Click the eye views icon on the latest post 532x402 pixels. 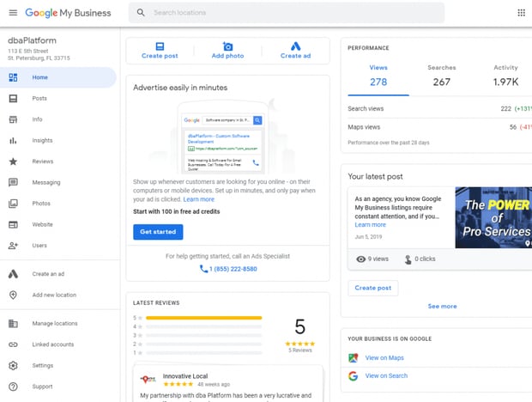(360, 259)
